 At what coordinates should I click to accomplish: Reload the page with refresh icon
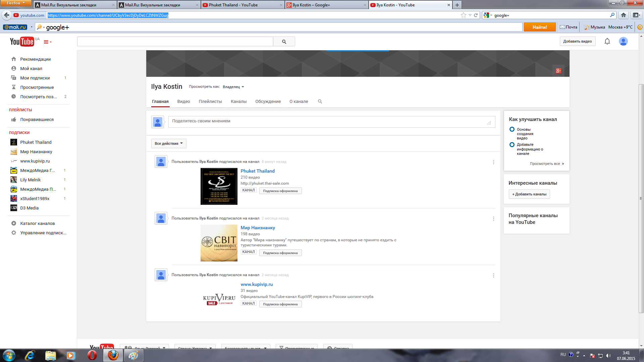[x=476, y=15]
